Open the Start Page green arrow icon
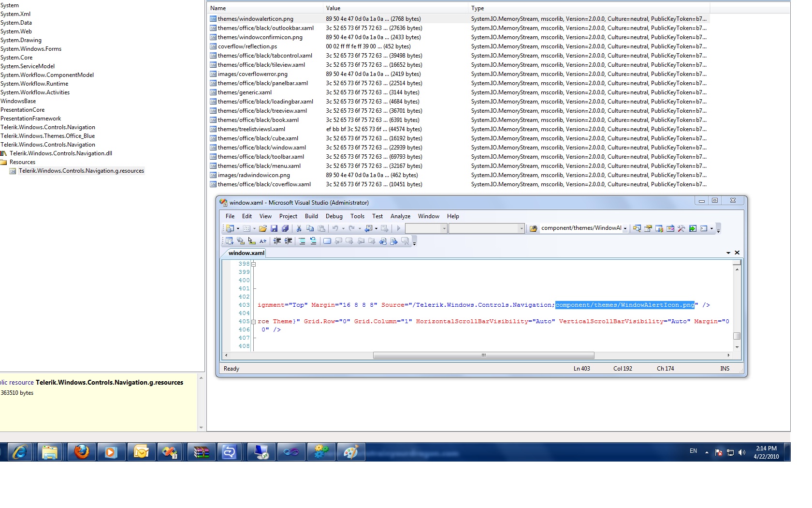812x508 pixels. pos(693,228)
